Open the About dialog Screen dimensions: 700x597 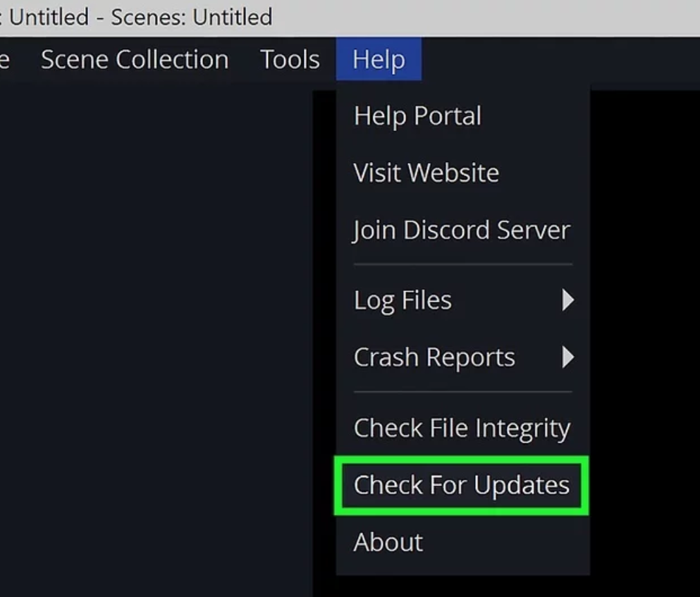[x=387, y=541]
